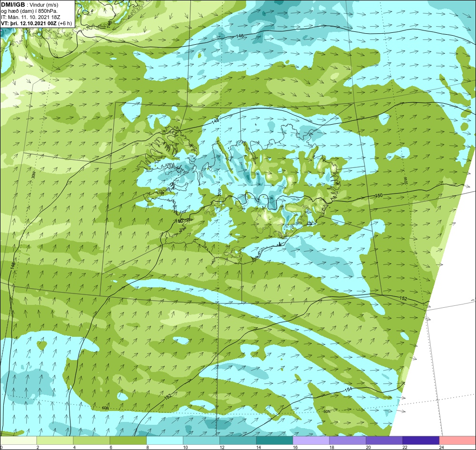The height and width of the screenshot is (450, 476).
Task: Click the legend tick label '2'
Action: point(38,447)
